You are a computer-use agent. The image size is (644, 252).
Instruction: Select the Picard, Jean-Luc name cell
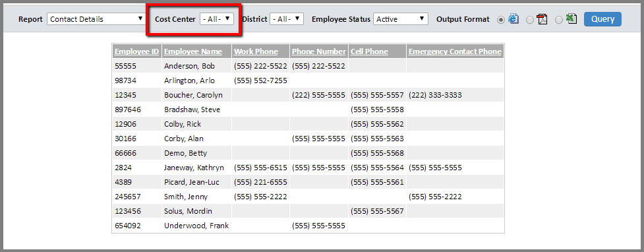pyautogui.click(x=196, y=182)
